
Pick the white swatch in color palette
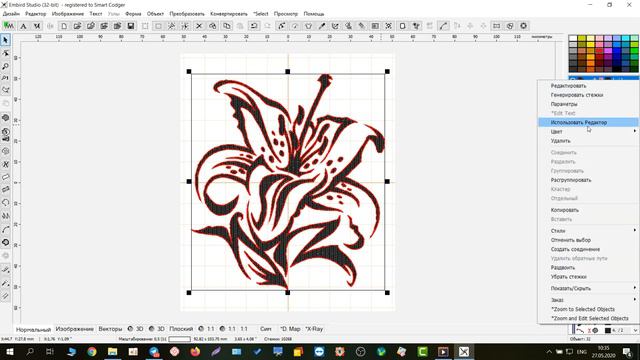click(573, 38)
